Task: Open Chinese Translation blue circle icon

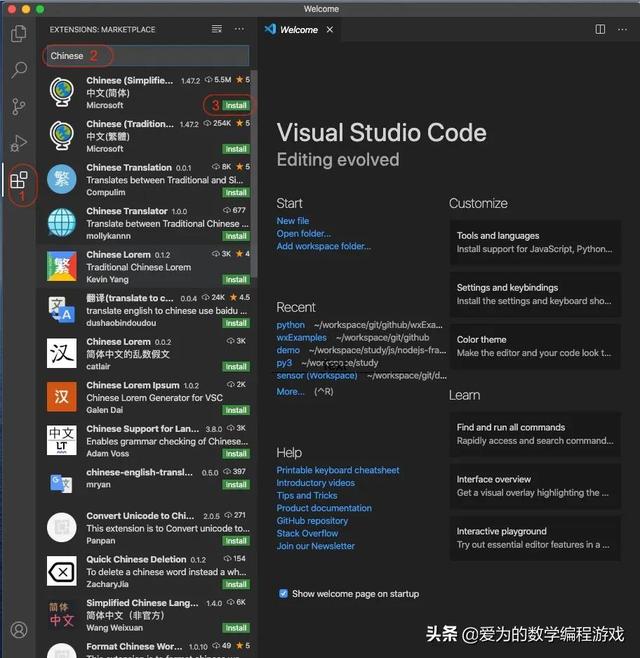Action: tap(62, 179)
